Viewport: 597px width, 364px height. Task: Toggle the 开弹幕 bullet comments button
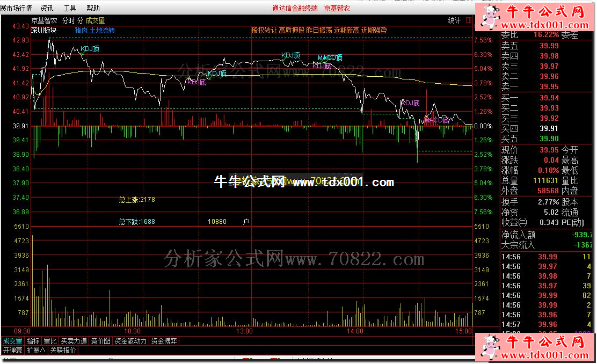tap(12, 350)
